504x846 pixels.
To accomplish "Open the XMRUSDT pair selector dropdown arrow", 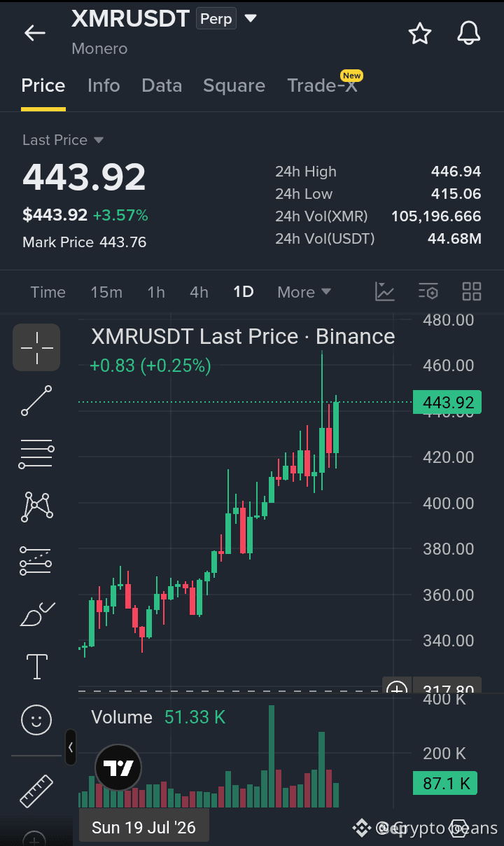I will coord(251,18).
